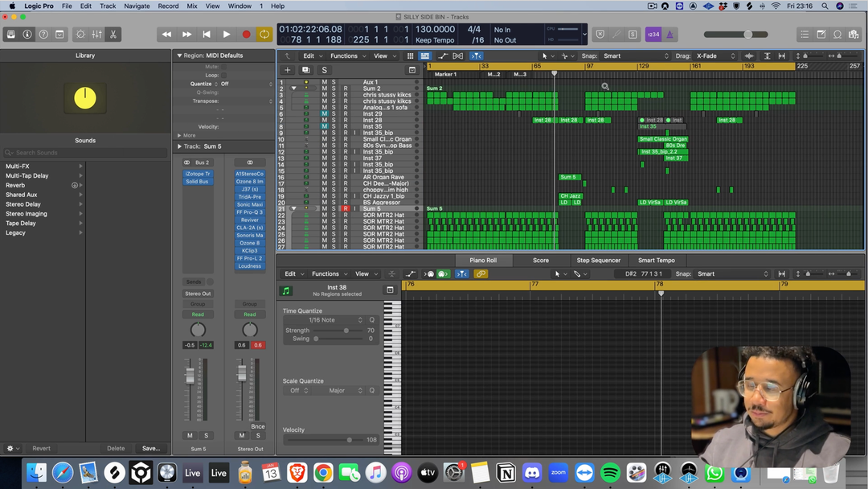
Task: Click the Save button in Library
Action: 150,448
